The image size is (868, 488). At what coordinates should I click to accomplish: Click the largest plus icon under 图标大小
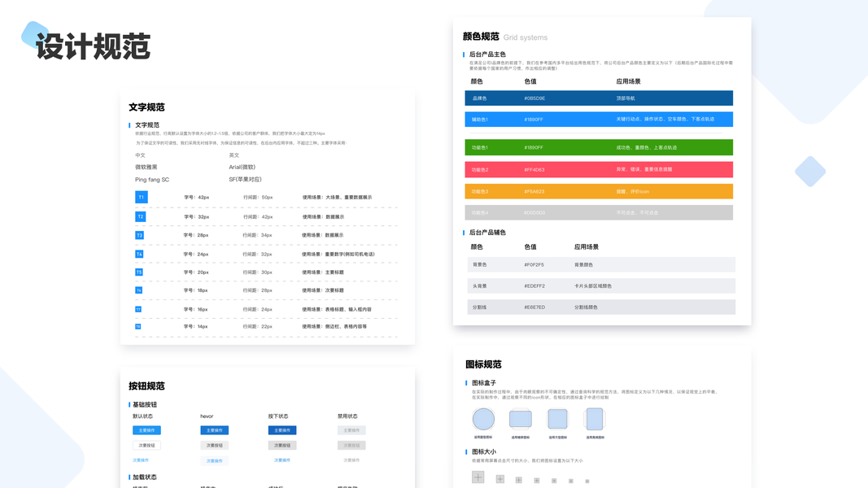478,477
